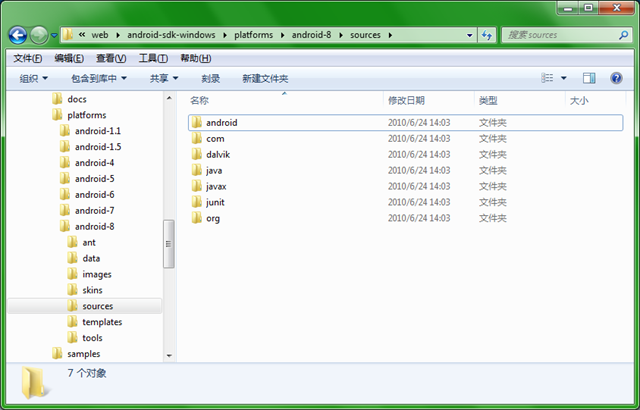Select the org folder in file list
The width and height of the screenshot is (640, 410).
tap(212, 218)
